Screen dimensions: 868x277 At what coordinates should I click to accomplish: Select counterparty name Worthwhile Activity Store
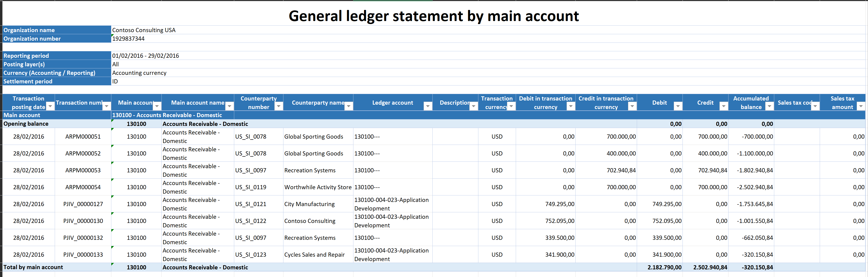tap(318, 187)
